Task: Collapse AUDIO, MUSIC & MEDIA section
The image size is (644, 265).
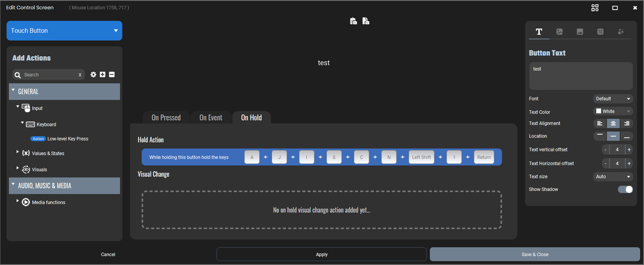Action: click(13, 185)
